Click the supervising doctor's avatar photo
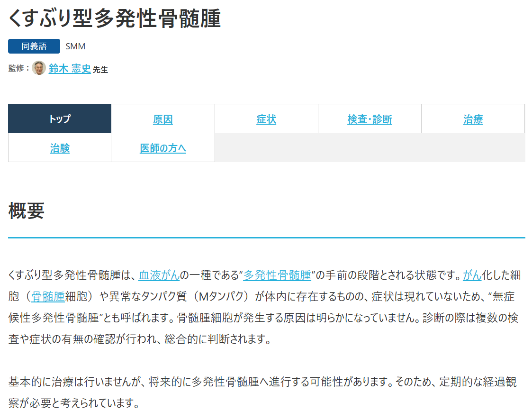 click(x=39, y=68)
